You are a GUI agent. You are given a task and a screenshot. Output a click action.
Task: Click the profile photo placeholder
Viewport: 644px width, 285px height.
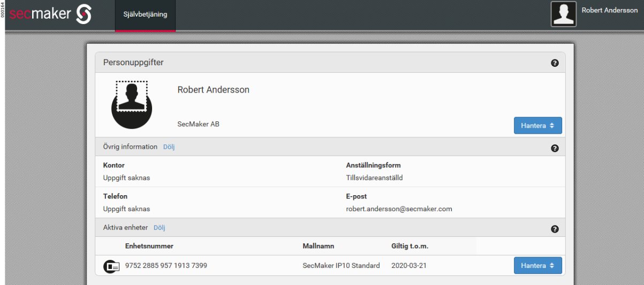[132, 104]
